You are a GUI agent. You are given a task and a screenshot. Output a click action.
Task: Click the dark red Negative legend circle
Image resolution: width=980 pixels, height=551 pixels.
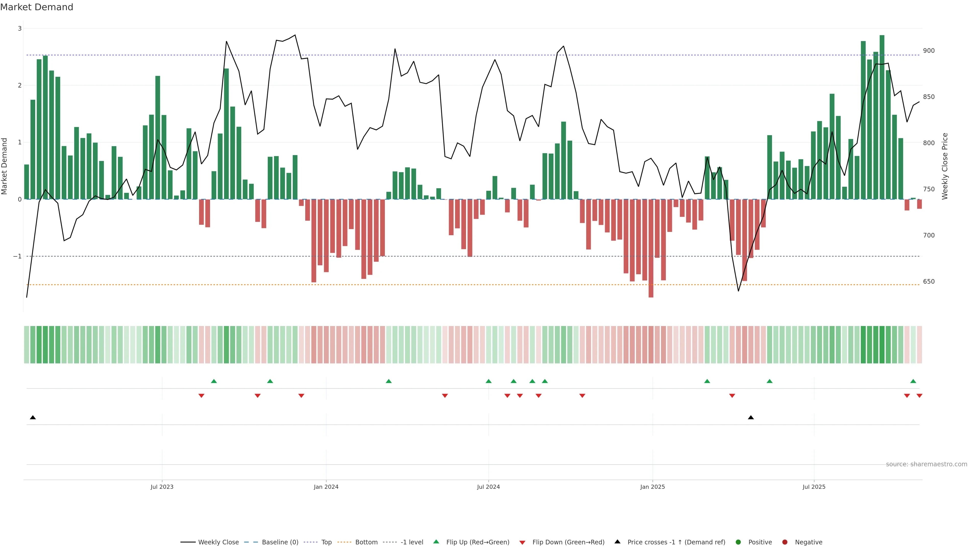(x=785, y=542)
